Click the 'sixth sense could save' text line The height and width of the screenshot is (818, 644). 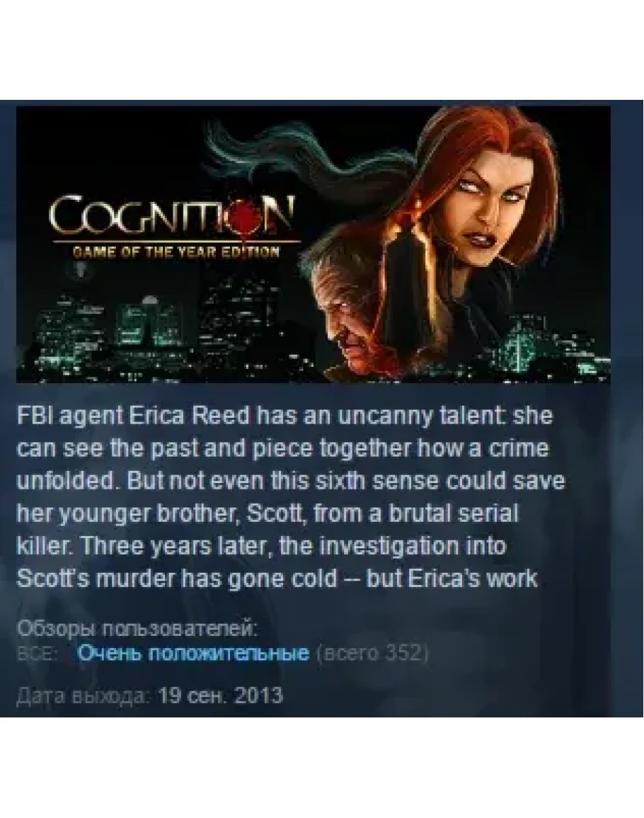[x=291, y=481]
